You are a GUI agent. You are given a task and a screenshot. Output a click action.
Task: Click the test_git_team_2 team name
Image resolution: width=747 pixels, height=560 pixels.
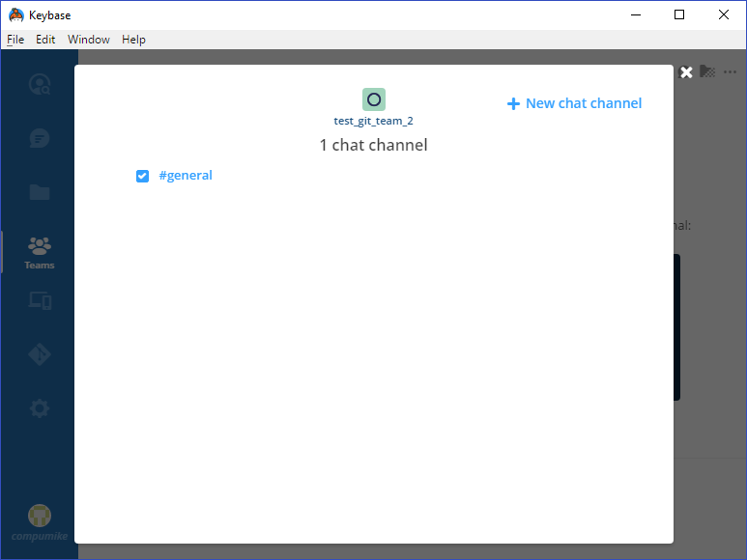pyautogui.click(x=373, y=121)
